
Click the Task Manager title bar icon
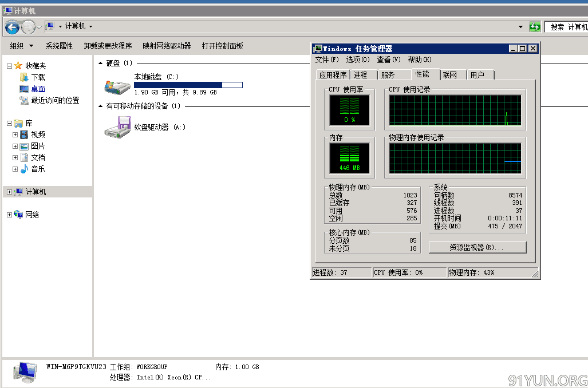(x=318, y=49)
